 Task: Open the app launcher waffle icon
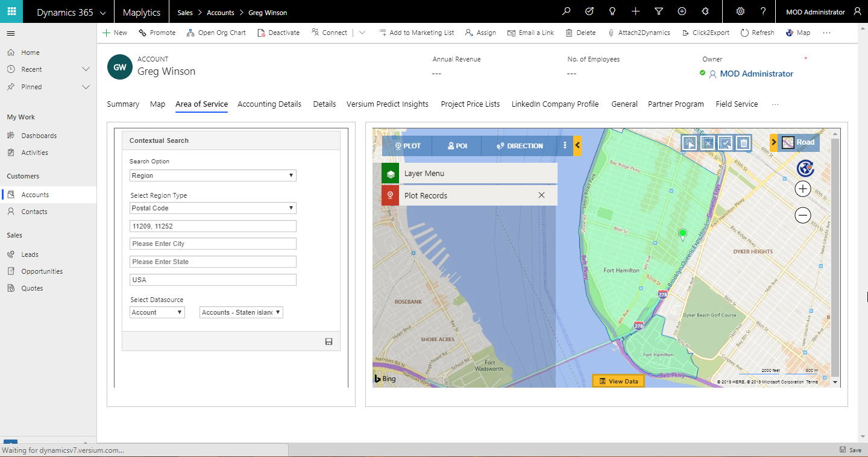point(11,11)
